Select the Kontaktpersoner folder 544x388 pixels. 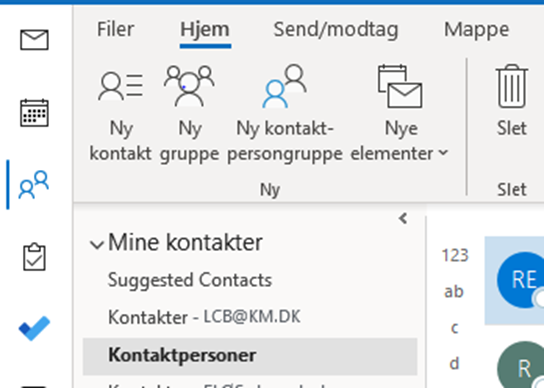[250, 355]
